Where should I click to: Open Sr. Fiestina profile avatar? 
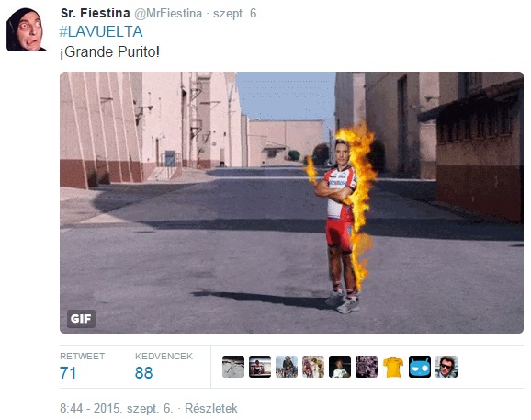point(26,29)
